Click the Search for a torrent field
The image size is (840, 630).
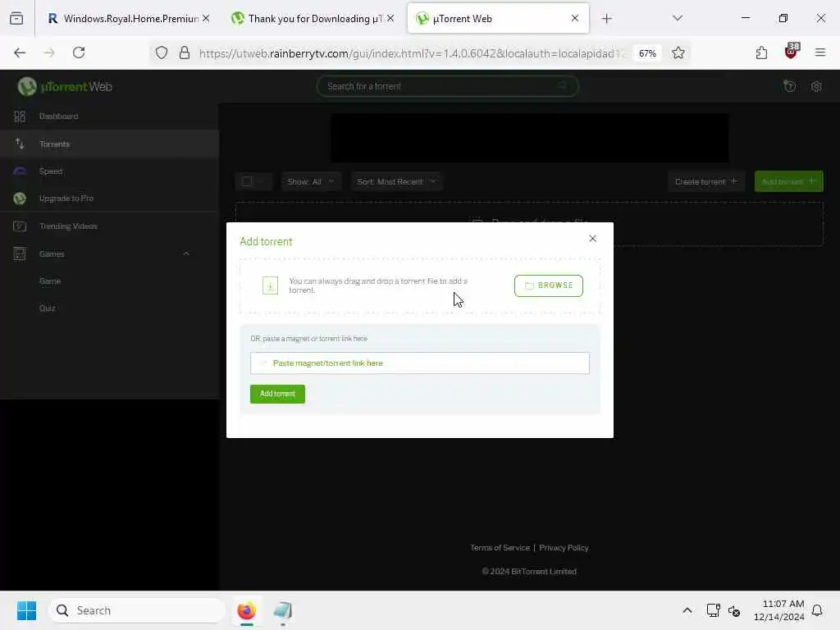point(447,86)
